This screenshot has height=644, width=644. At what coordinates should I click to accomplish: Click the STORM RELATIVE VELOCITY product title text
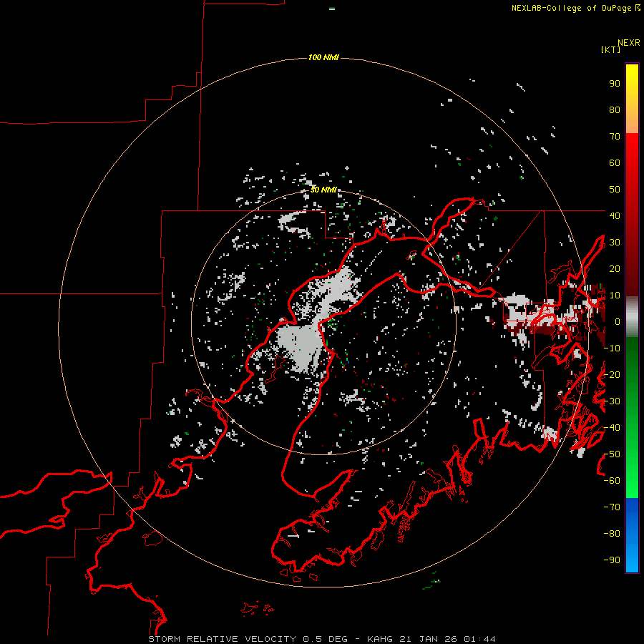222,639
